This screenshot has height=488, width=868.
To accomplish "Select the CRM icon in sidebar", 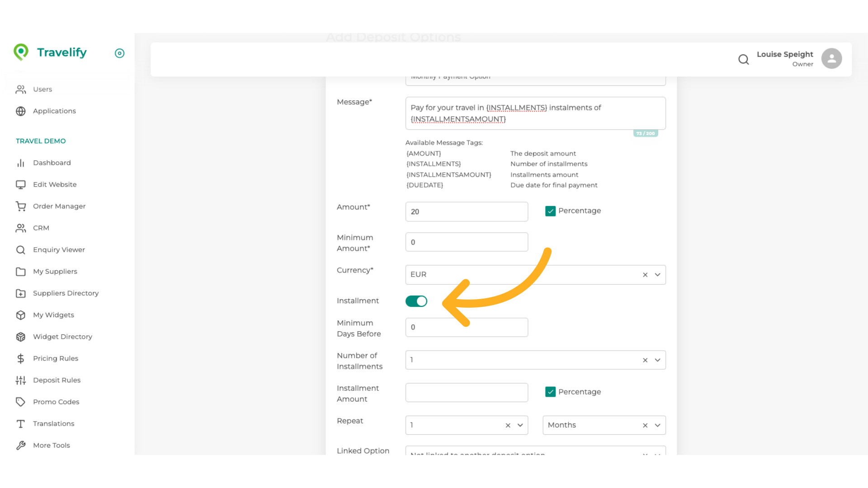I will coord(21,228).
